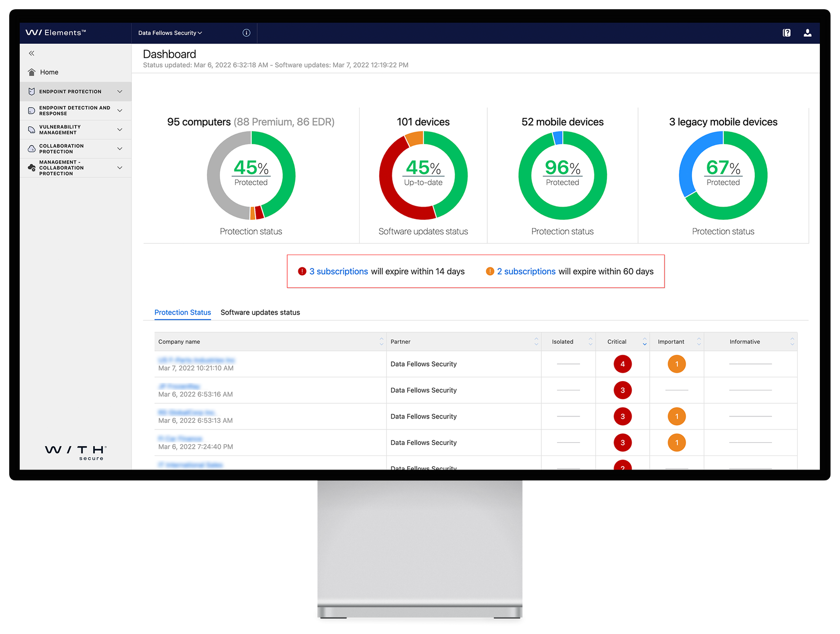
Task: Expand the Endpoint Protection section
Action: [120, 91]
